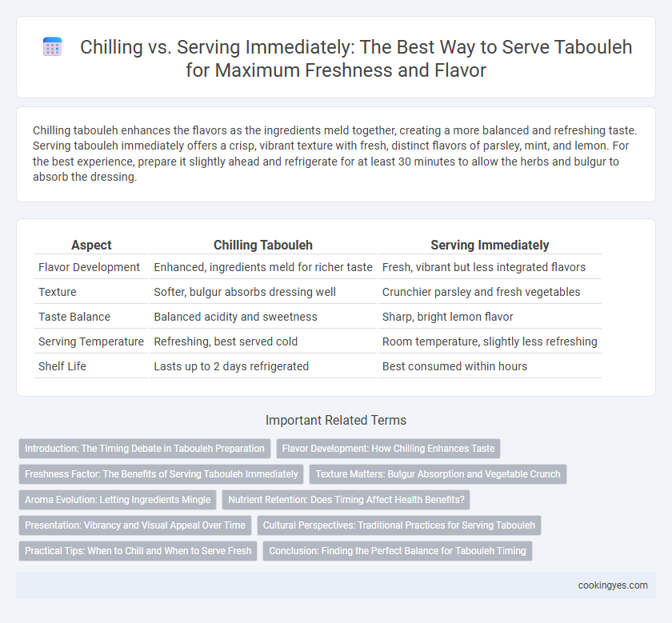Viewport: 672px width, 623px height.
Task: Click the calendar icon beside the title
Action: pos(53,46)
